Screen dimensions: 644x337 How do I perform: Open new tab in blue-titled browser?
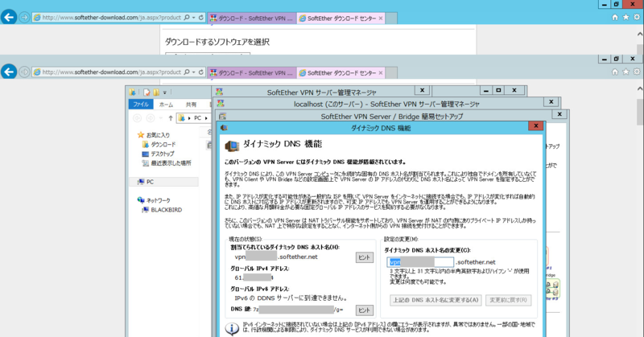point(391,18)
